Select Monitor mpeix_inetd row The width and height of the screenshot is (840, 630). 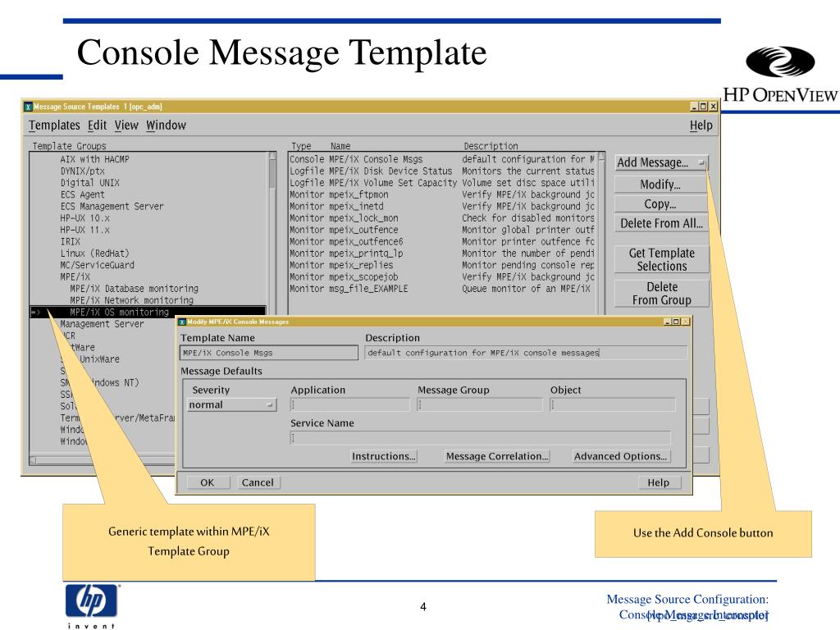(x=442, y=206)
